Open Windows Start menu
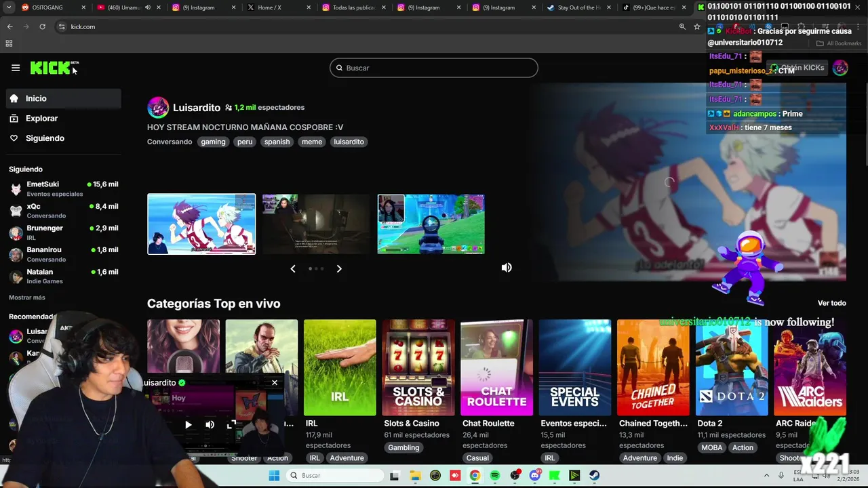 (x=274, y=476)
